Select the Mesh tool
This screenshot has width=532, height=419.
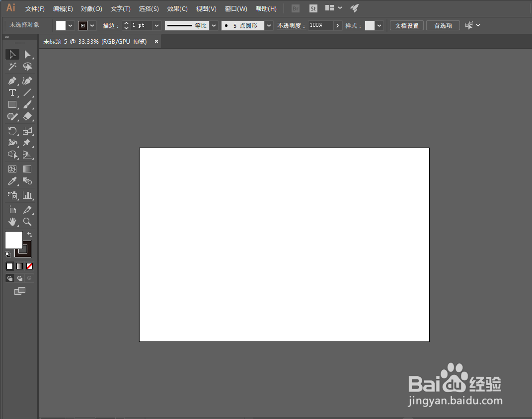tap(12, 169)
